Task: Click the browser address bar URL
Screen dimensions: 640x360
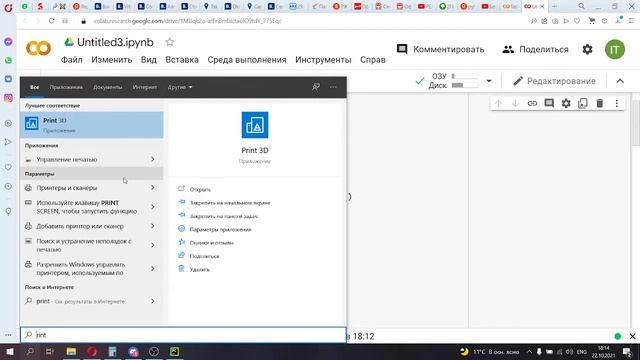Action: pos(188,21)
